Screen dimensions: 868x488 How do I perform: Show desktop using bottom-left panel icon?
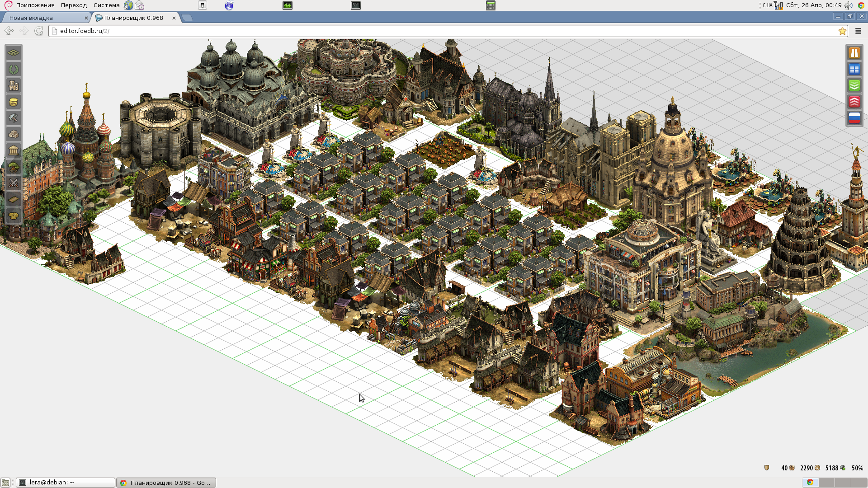tap(5, 483)
